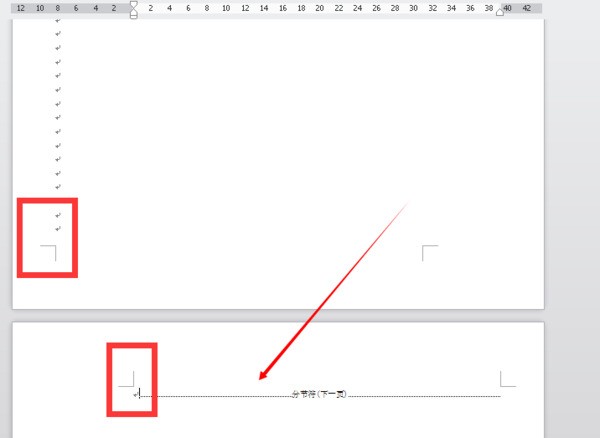Click the Right Indent marker on the ruler
This screenshot has height=438, width=600.
click(499, 12)
